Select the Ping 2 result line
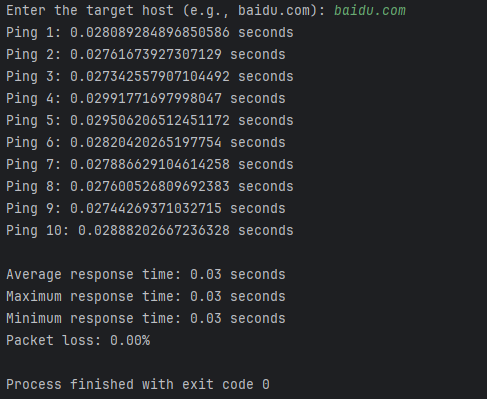This screenshot has width=487, height=399. coord(146,55)
